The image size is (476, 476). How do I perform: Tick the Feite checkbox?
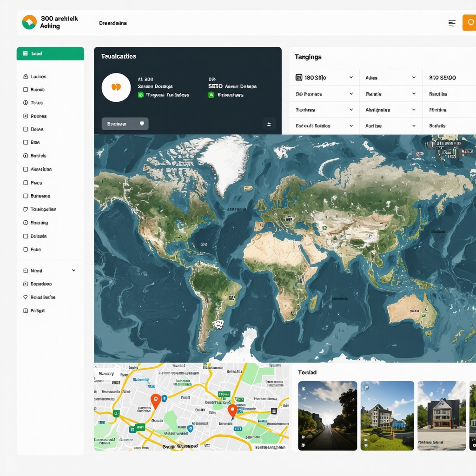[26, 249]
